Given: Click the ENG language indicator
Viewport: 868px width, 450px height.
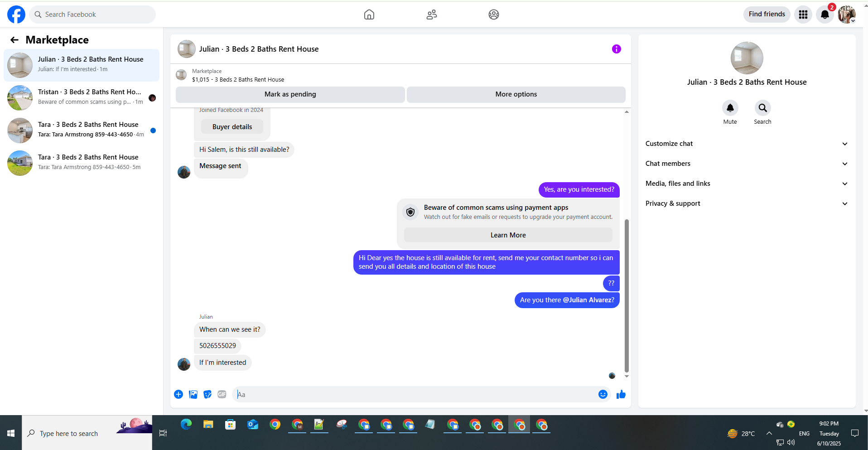Looking at the screenshot, I should 804,434.
